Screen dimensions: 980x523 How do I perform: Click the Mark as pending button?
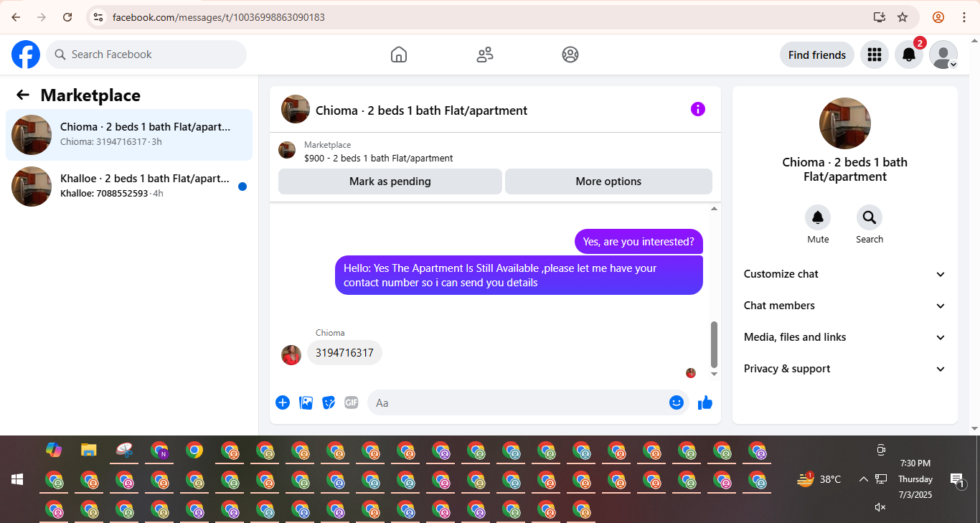pos(390,182)
